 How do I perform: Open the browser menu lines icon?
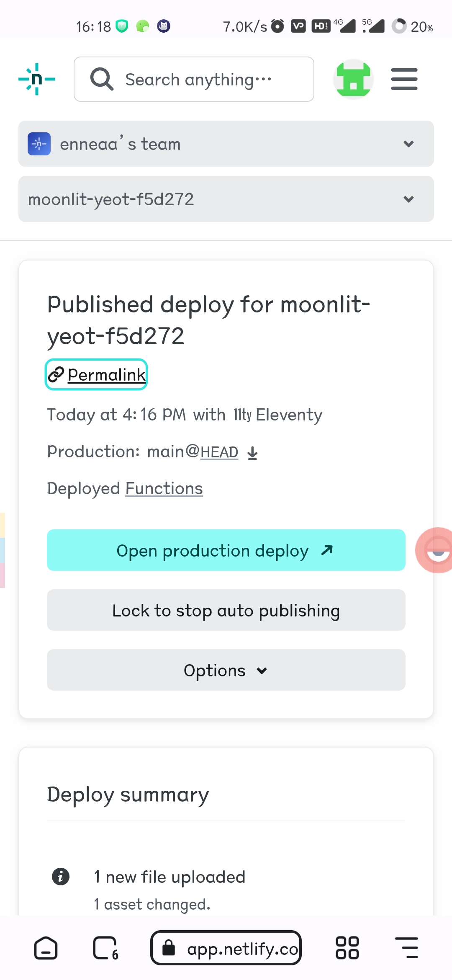pos(406,948)
